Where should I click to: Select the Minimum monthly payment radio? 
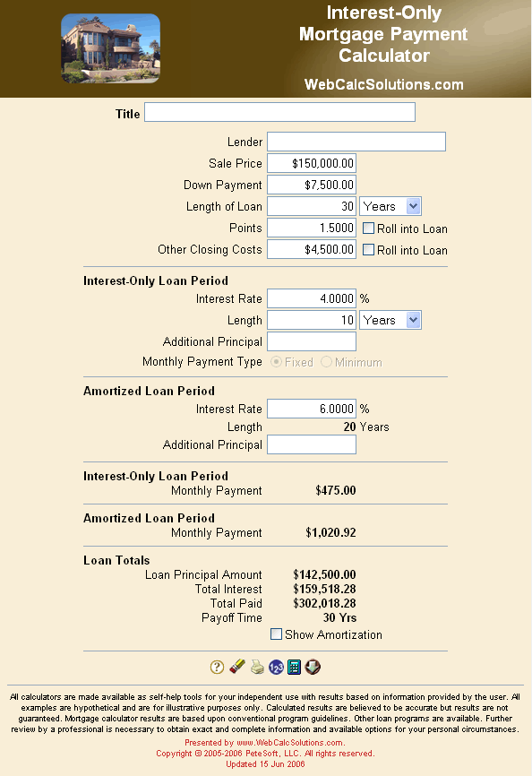[x=326, y=362]
